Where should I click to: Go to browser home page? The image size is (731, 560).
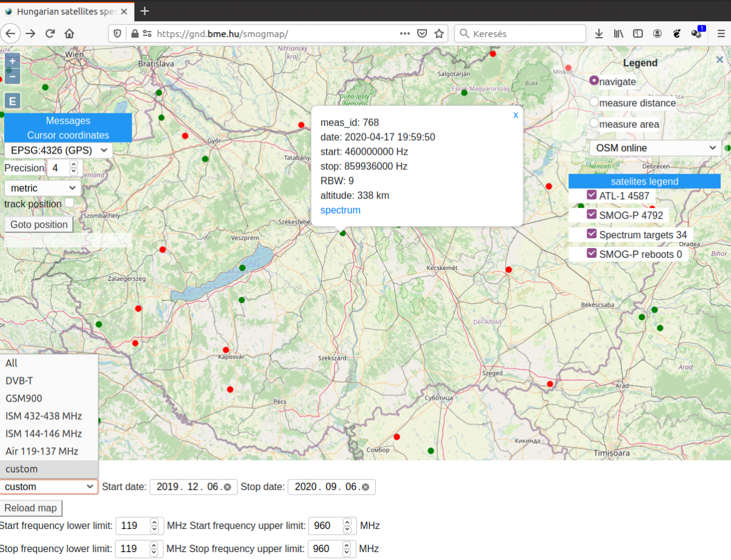69,34
